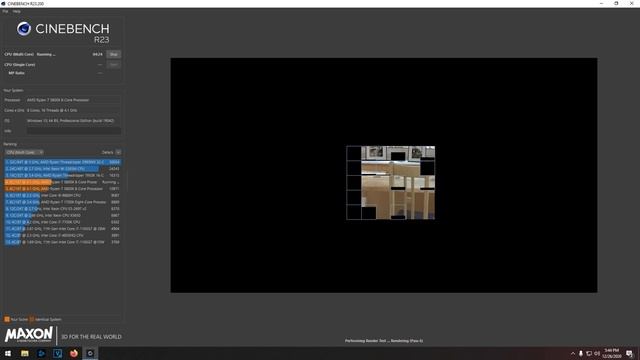Select the Threadripper 1950X 16C/32T ranking row
Screen dimensions: 640x360
tap(62, 176)
